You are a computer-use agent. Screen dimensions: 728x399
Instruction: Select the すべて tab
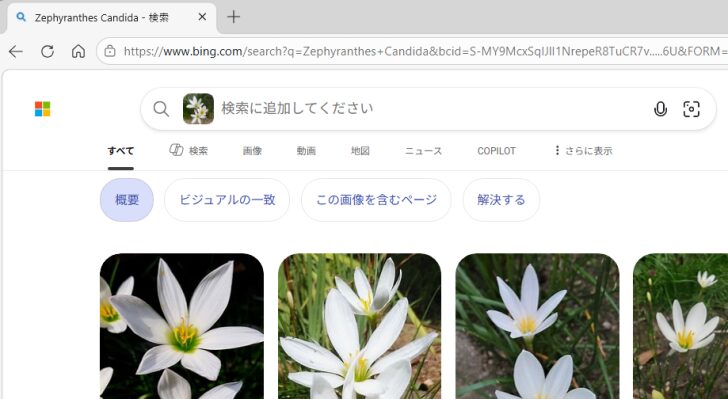click(x=121, y=151)
